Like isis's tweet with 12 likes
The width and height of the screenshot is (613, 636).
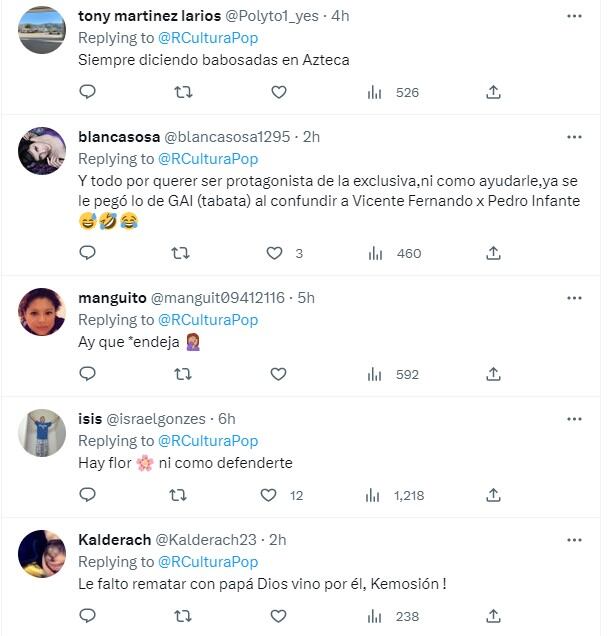click(269, 495)
